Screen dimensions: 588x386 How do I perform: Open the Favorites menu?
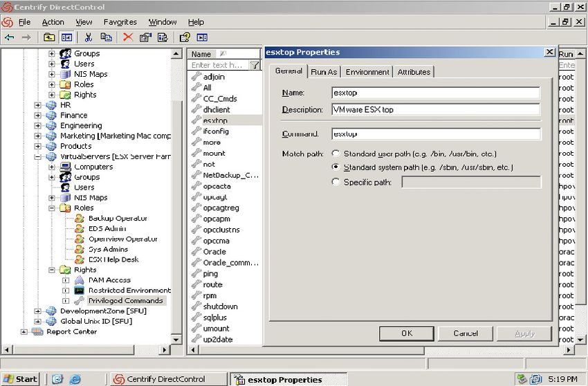(x=120, y=22)
